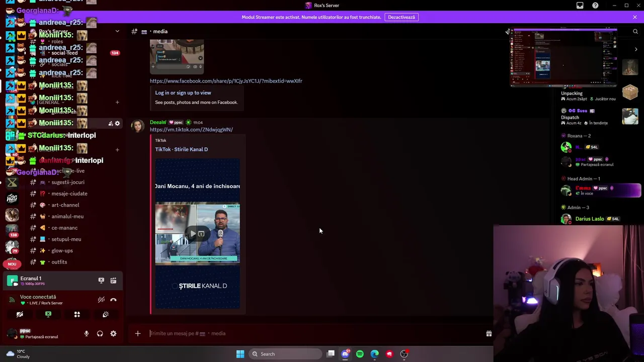Click the DeeaW username

tap(158, 122)
